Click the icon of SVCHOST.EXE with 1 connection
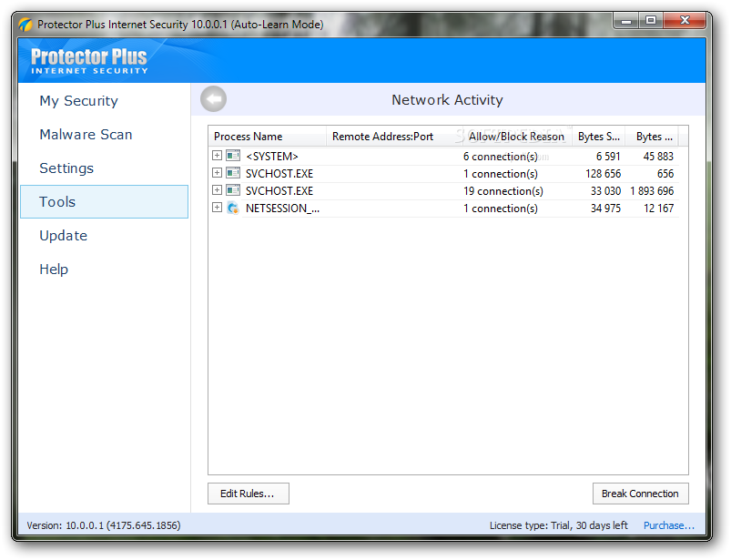This screenshot has width=731, height=560. coord(233,173)
